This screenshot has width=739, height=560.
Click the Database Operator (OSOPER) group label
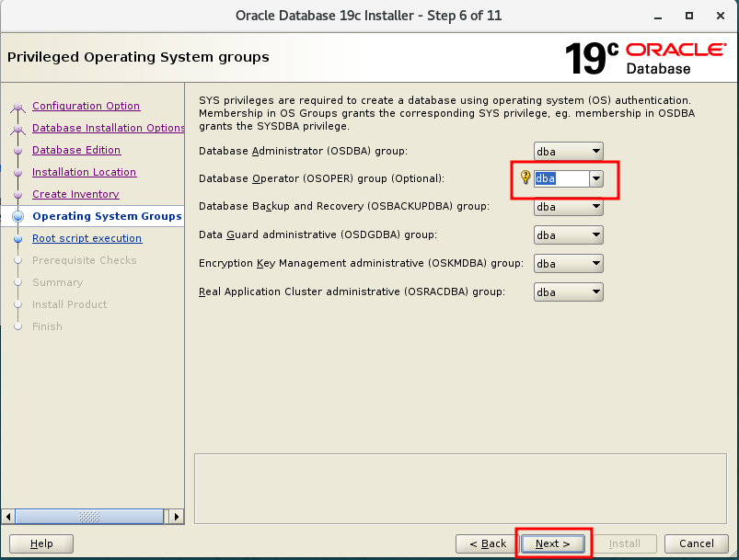(321, 178)
